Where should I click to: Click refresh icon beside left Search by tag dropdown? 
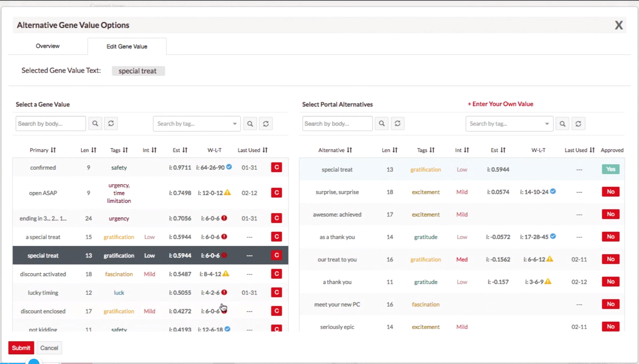pos(266,124)
